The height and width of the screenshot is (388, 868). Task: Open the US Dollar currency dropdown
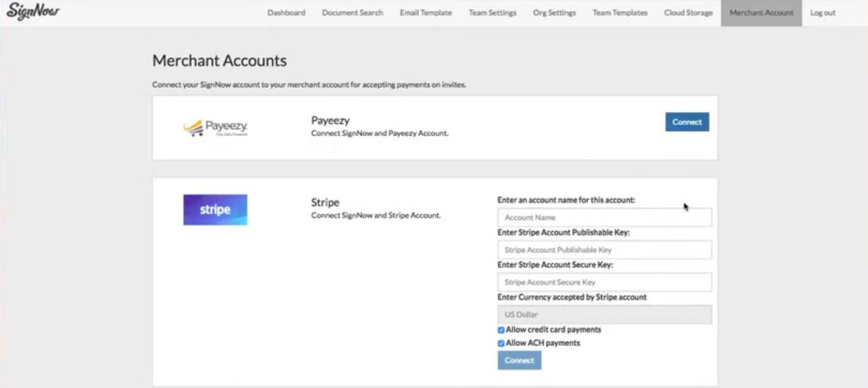pos(605,315)
